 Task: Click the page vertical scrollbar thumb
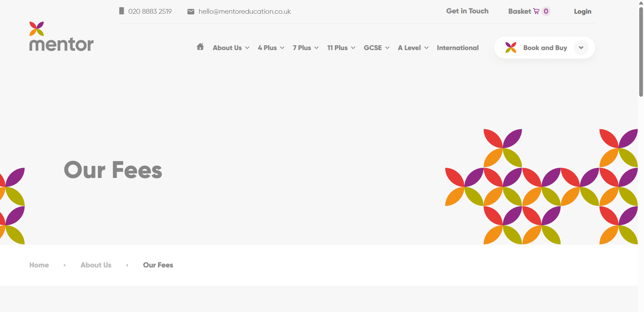641,51
